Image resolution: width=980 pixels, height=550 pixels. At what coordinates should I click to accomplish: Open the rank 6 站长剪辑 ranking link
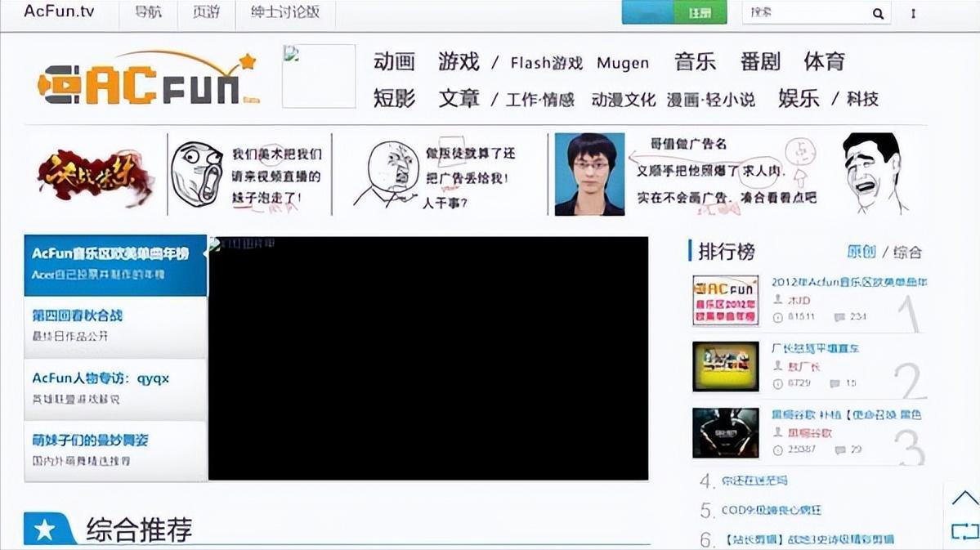pos(809,539)
